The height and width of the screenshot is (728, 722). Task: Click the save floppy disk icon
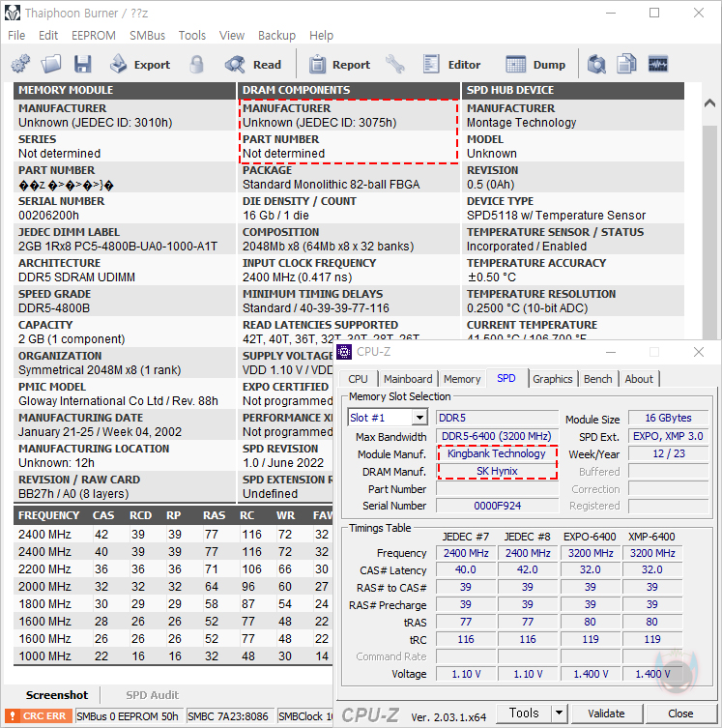click(82, 64)
